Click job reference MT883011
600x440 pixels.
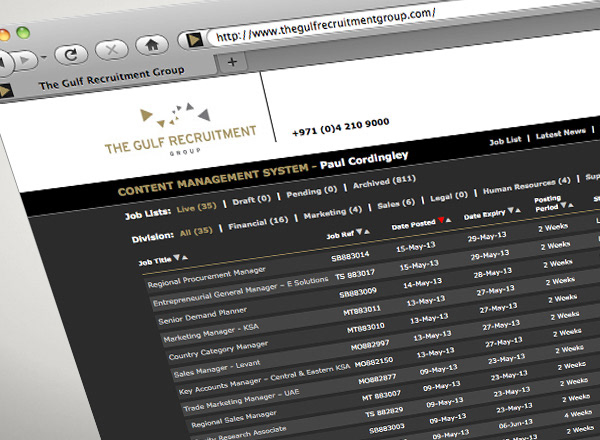pyautogui.click(x=362, y=310)
